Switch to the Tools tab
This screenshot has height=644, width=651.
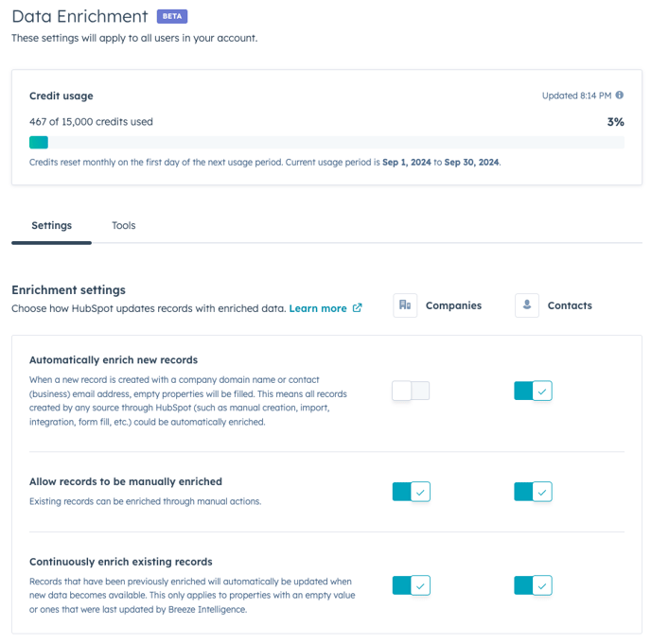124,225
